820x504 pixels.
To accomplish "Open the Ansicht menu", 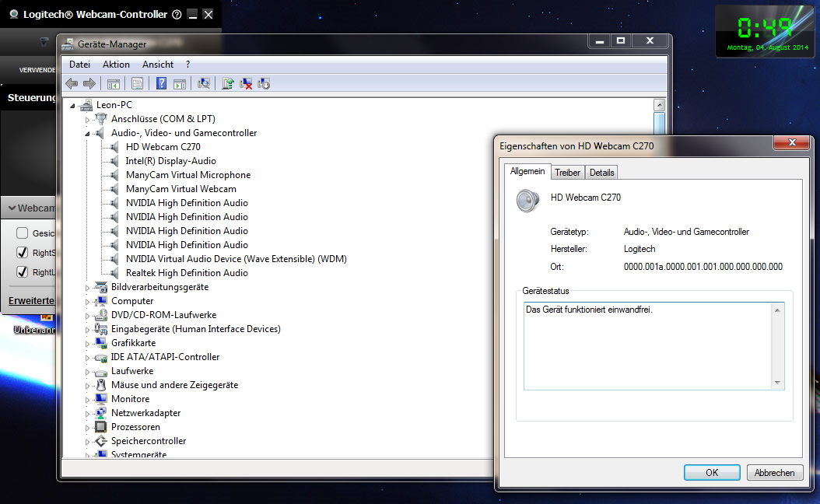I will [158, 65].
